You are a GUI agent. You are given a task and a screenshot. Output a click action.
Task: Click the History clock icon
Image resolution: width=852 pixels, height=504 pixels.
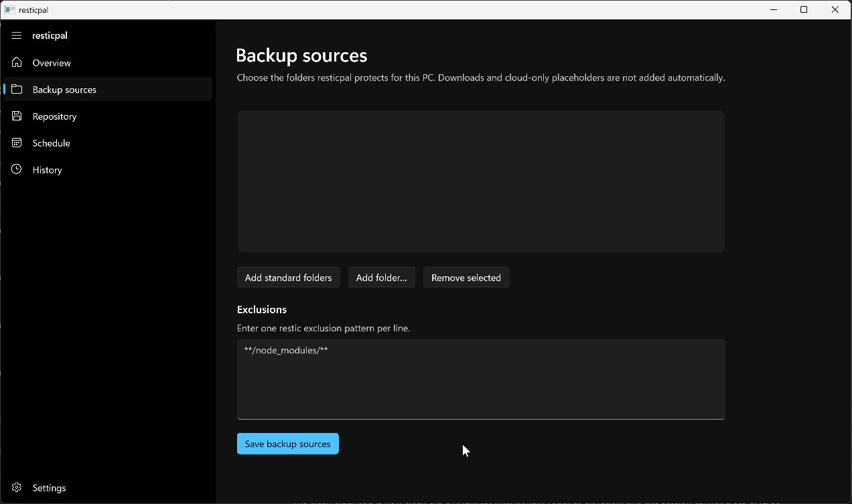(17, 169)
